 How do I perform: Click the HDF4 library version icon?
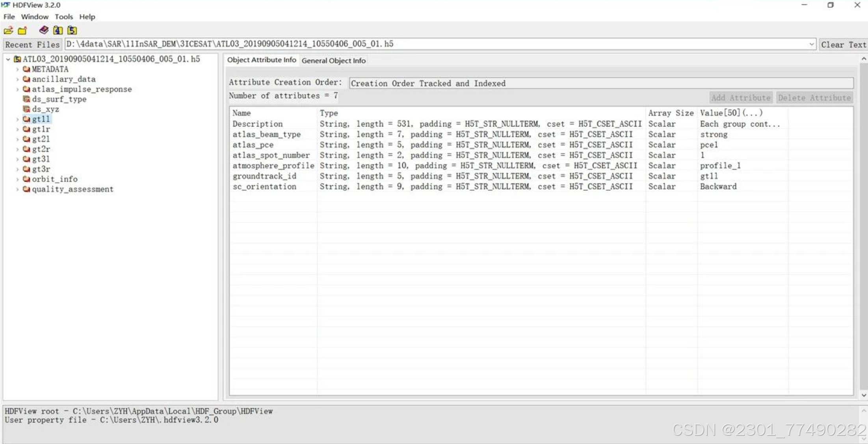[x=58, y=30]
